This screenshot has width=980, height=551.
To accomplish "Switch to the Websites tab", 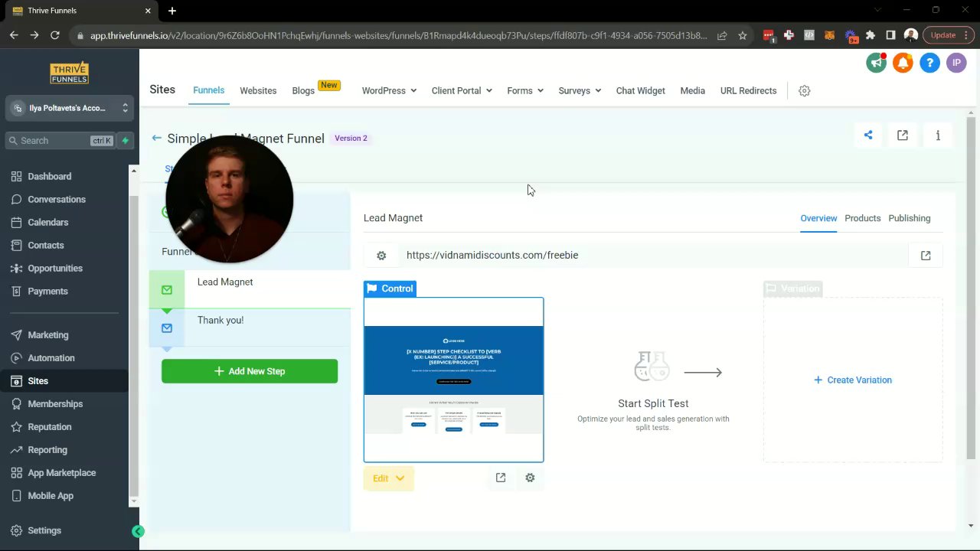I will 258,90.
